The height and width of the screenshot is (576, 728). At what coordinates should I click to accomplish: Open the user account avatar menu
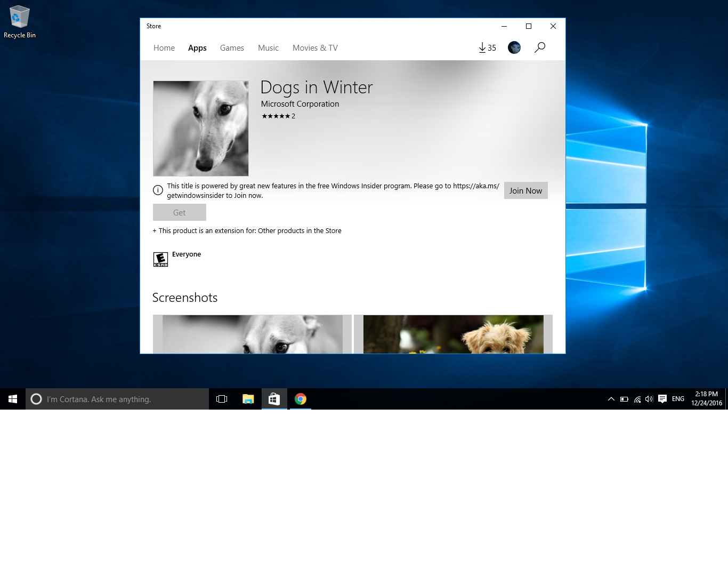[x=514, y=47]
